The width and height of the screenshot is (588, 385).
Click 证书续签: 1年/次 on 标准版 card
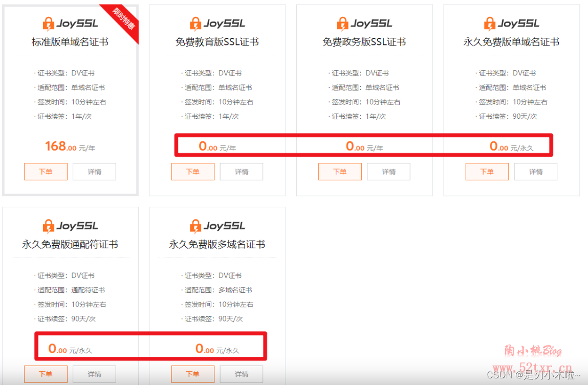pyautogui.click(x=63, y=116)
